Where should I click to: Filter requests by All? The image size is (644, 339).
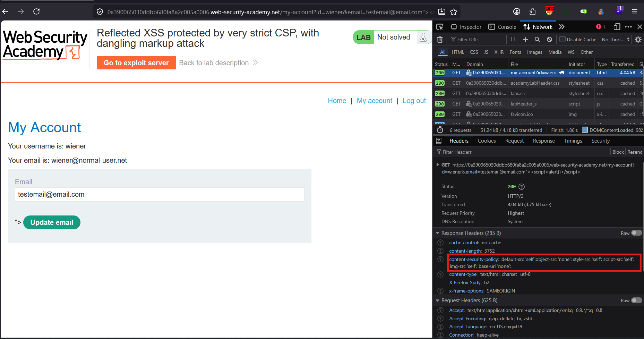coord(443,52)
